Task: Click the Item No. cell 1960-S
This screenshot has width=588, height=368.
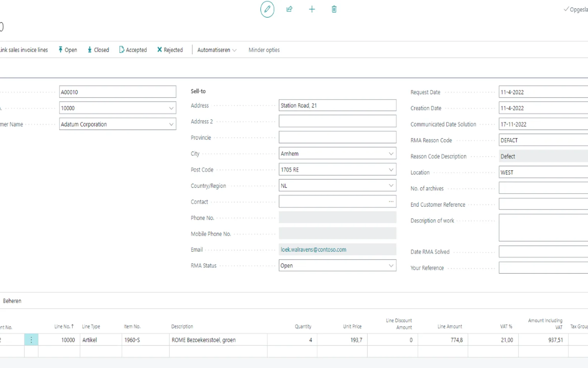Action: click(x=146, y=340)
